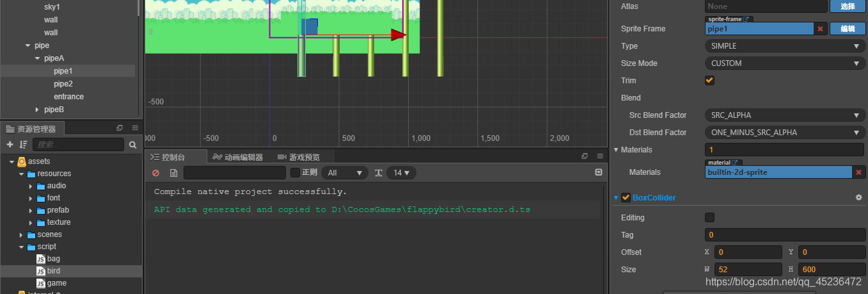868x294 pixels.
Task: Expand the pipeB node in hierarchy
Action: pyautogui.click(x=37, y=110)
